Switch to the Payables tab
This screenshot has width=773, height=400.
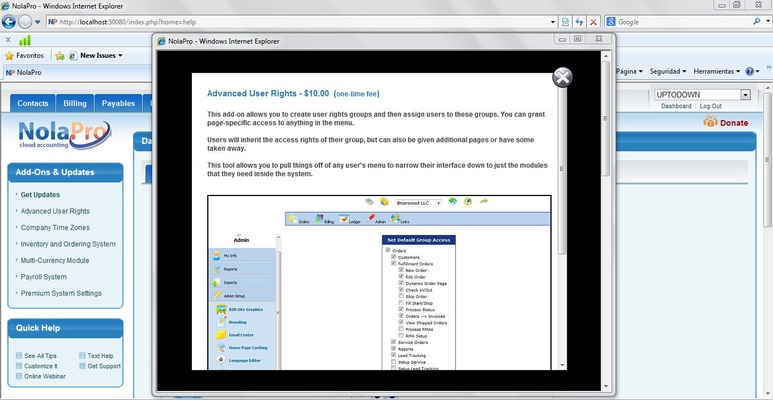click(118, 103)
